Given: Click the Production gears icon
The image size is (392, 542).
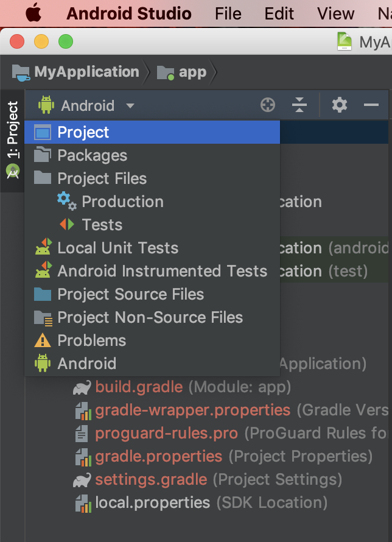Looking at the screenshot, I should (x=67, y=201).
